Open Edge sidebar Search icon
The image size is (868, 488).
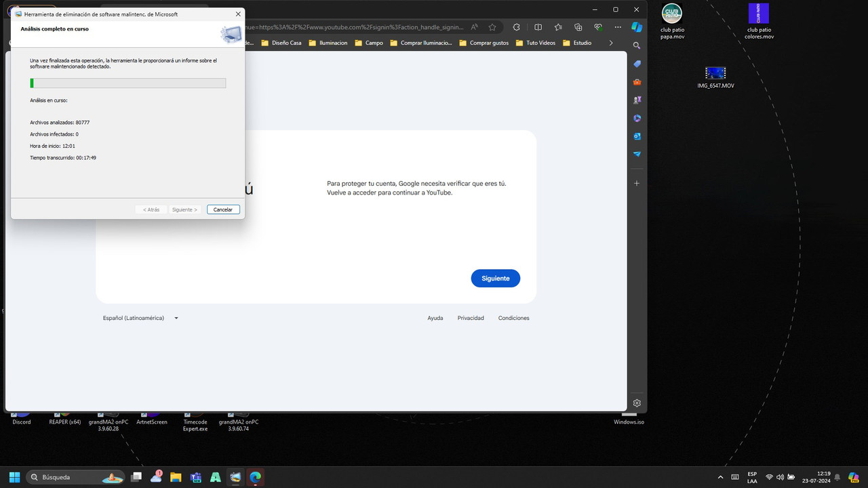(637, 45)
